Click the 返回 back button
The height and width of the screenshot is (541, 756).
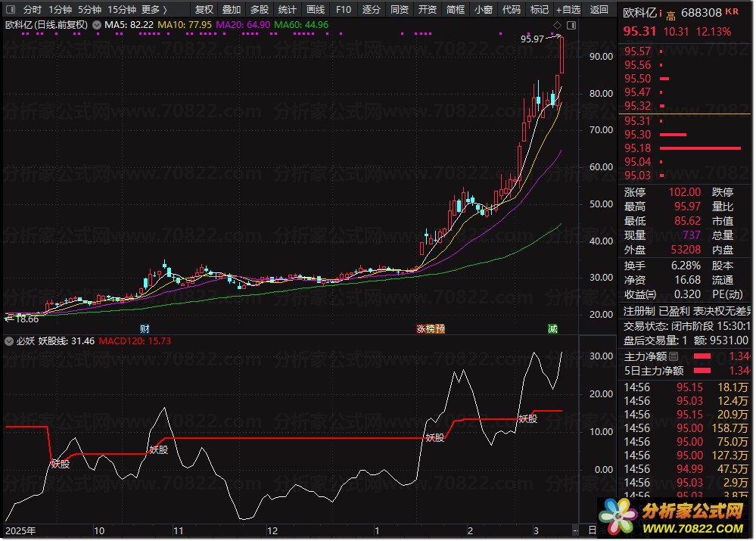pyautogui.click(x=599, y=10)
